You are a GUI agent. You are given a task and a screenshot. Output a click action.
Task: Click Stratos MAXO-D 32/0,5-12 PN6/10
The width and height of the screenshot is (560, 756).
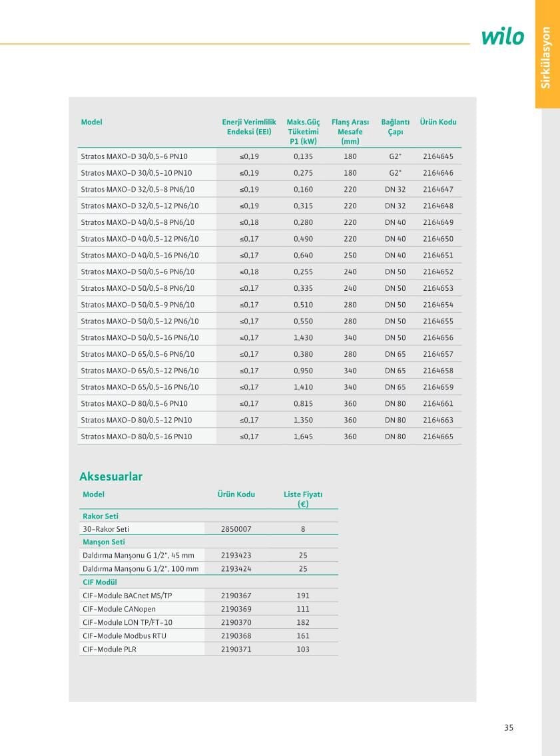click(140, 206)
